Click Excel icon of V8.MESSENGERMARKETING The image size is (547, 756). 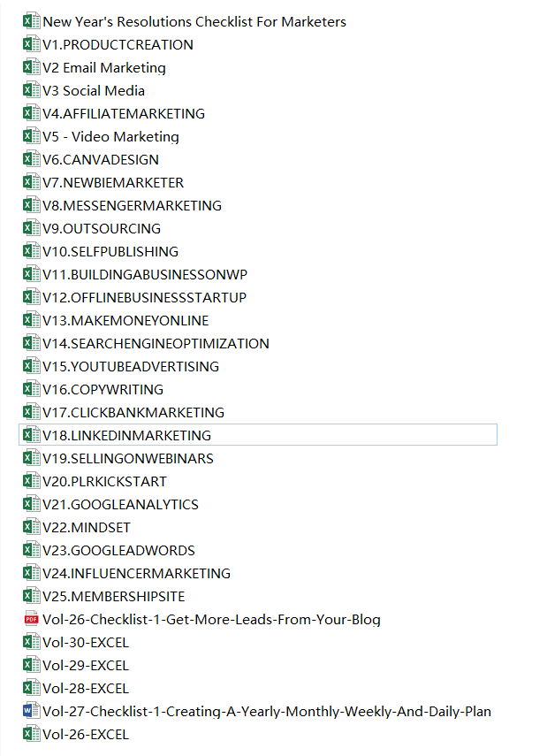coord(31,205)
